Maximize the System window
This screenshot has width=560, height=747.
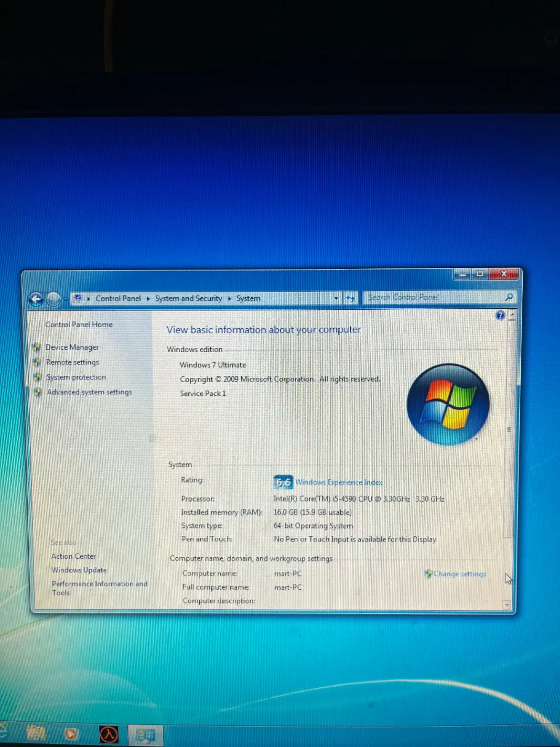click(x=479, y=274)
